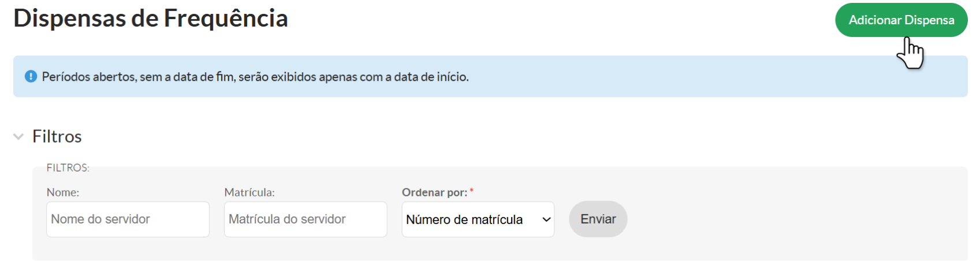The width and height of the screenshot is (980, 261).
Task: Click the Matrícula: field label
Action: [x=249, y=193]
